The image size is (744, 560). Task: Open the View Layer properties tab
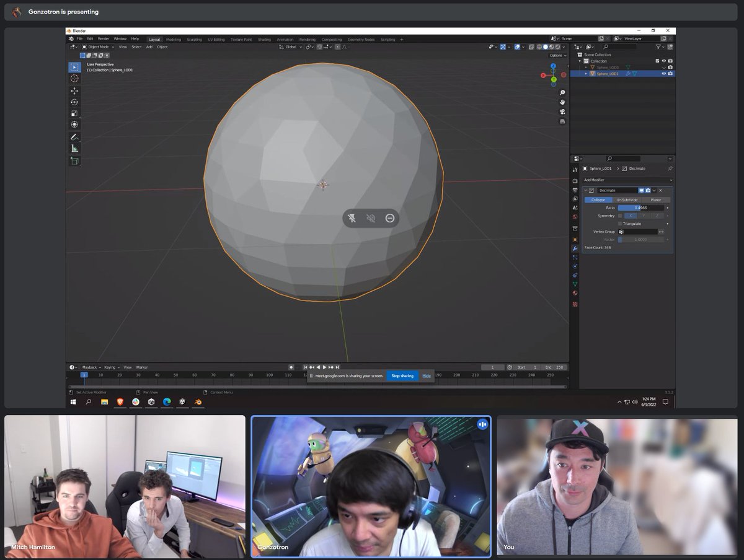pyautogui.click(x=575, y=199)
